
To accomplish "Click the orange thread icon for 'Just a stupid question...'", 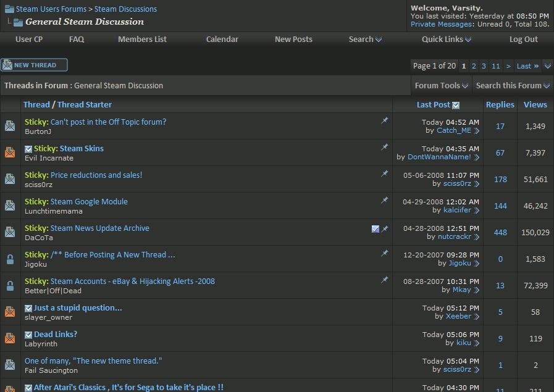I will (10, 312).
